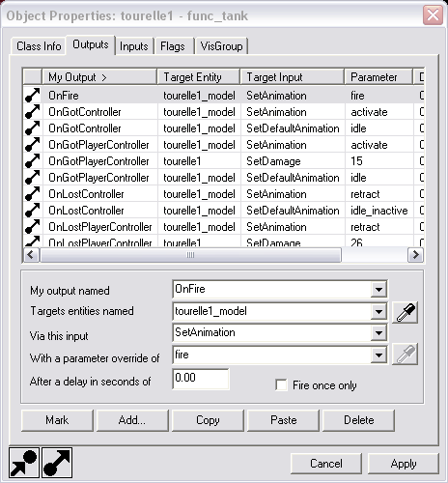Open the My output named dropdown
Screen dimensions: 448x483
point(378,289)
